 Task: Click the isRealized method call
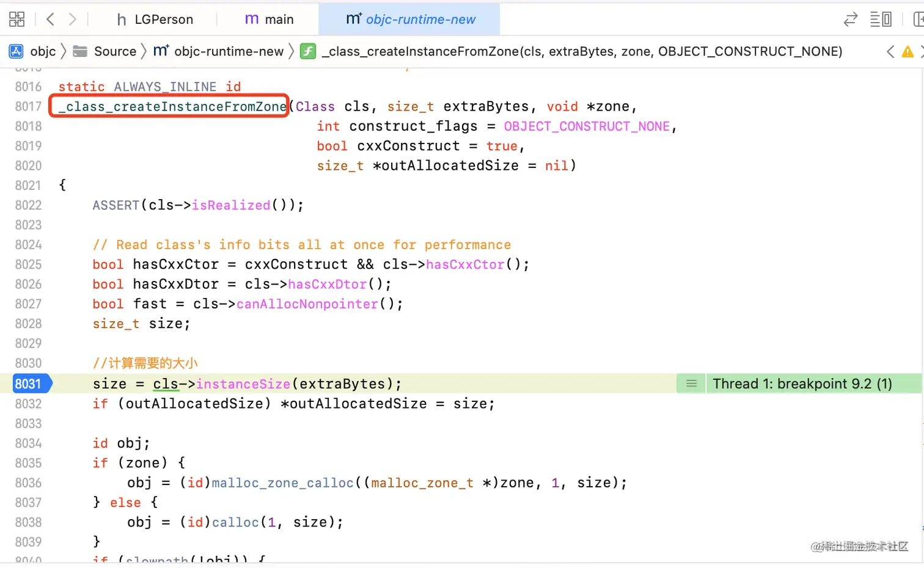click(231, 205)
